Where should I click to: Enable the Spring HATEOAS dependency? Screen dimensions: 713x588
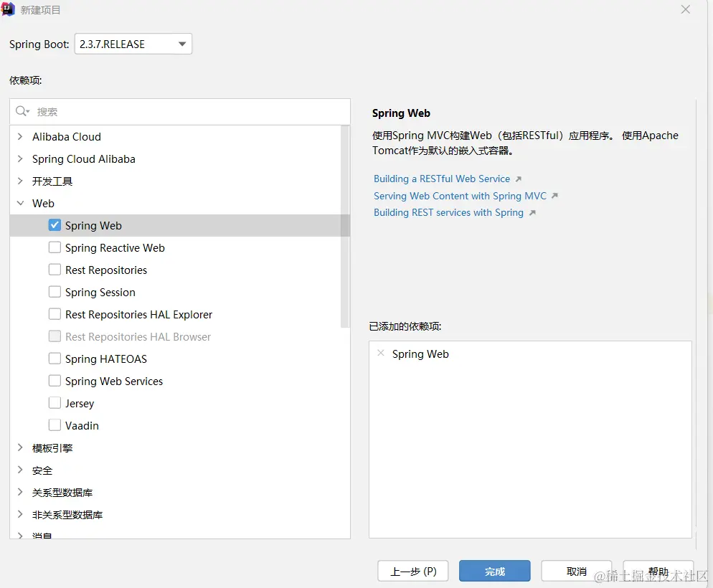coord(55,359)
